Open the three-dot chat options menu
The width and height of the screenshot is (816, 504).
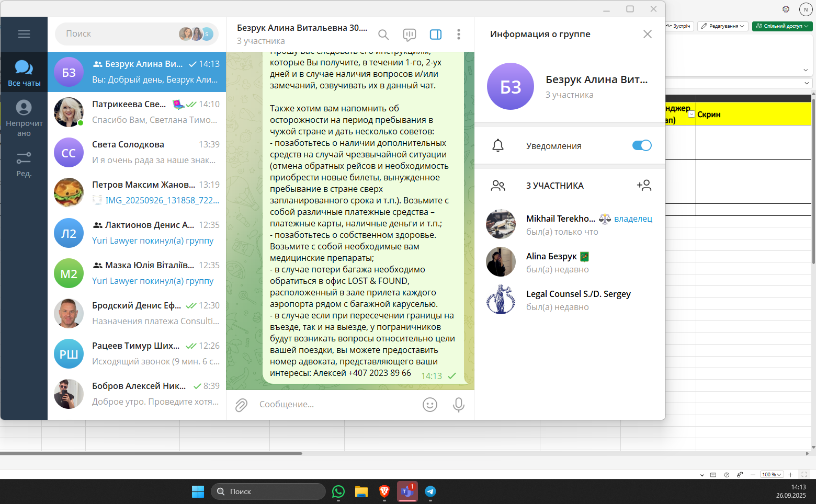[x=459, y=35]
